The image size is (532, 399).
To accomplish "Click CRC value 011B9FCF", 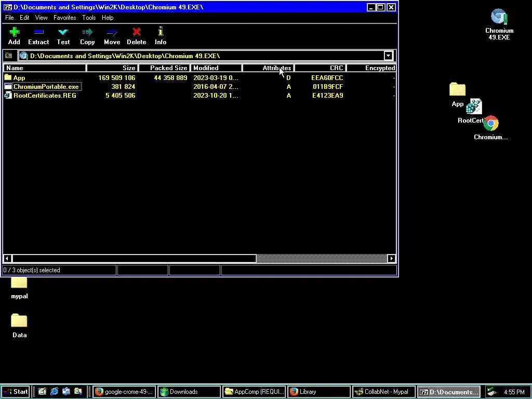I will 328,87.
